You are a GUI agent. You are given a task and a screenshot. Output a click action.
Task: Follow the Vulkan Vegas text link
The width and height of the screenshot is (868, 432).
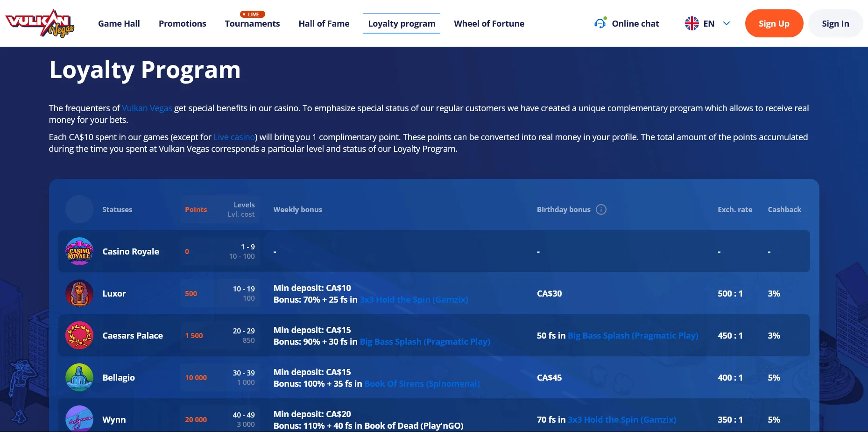click(147, 108)
